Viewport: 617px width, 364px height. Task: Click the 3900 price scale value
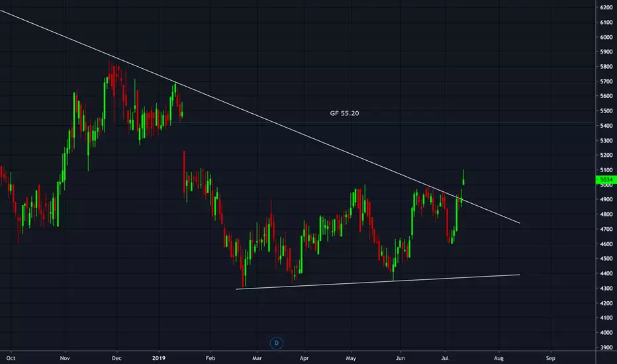coord(606,347)
